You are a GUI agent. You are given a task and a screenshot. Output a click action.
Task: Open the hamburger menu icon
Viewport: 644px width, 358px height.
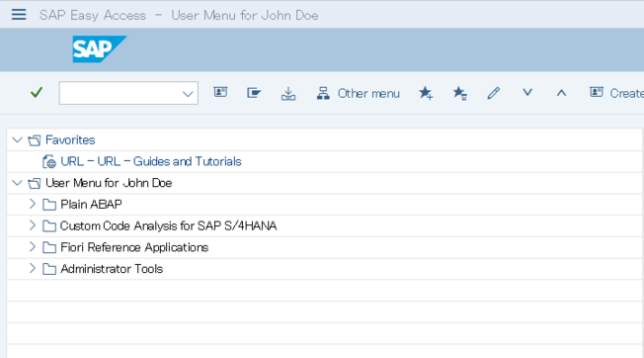pos(19,15)
